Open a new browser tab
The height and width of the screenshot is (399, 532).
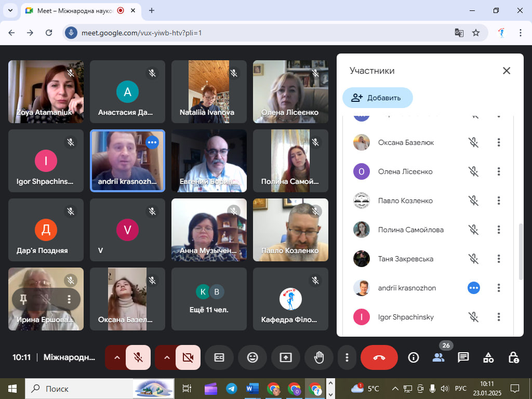[x=152, y=10]
